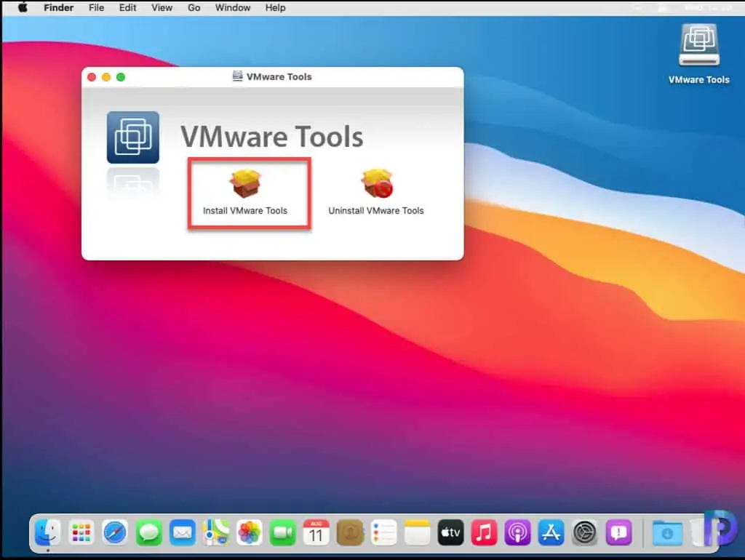
Task: Open Notes from the Dock
Action: coord(417,532)
